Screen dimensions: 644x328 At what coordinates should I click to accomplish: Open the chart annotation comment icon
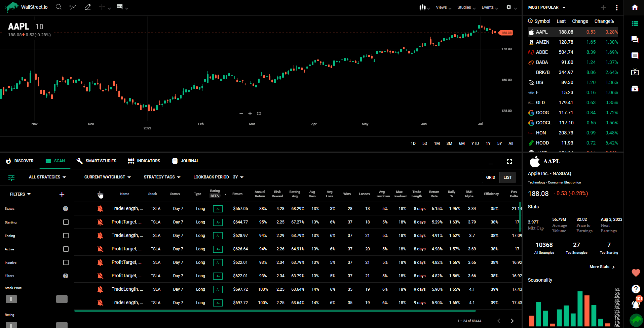pos(119,7)
